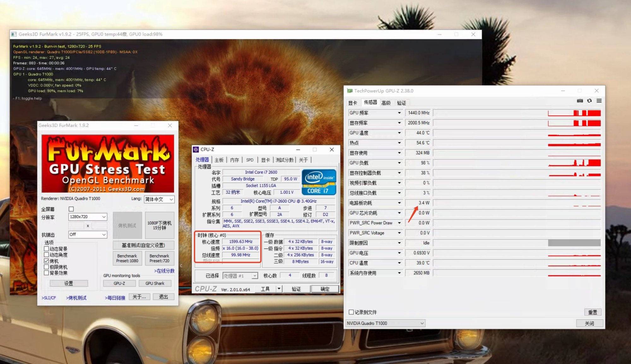This screenshot has height=364, width=631.
Task: Click the custom resolution width field in FurMark
Action: click(76, 226)
